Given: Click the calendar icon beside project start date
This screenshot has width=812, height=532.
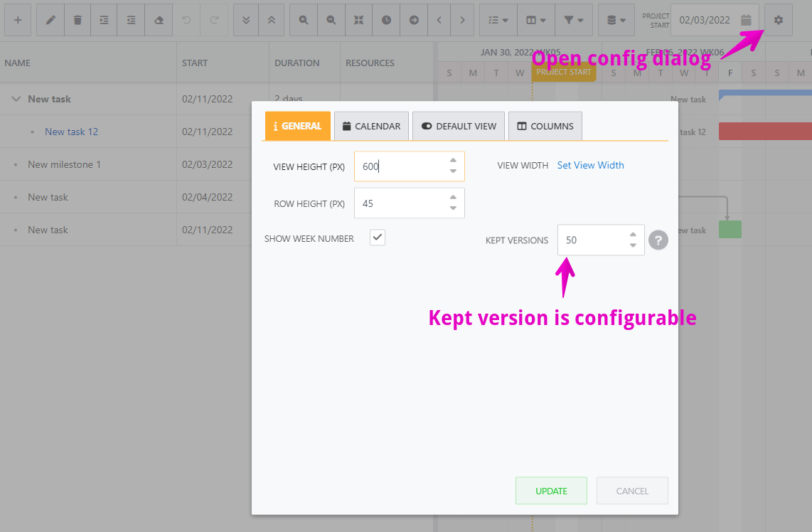Looking at the screenshot, I should 745,20.
